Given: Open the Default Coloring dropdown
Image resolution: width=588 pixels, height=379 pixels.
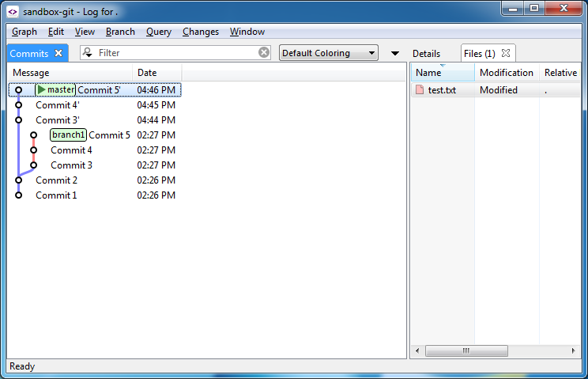Looking at the screenshot, I should coord(329,53).
